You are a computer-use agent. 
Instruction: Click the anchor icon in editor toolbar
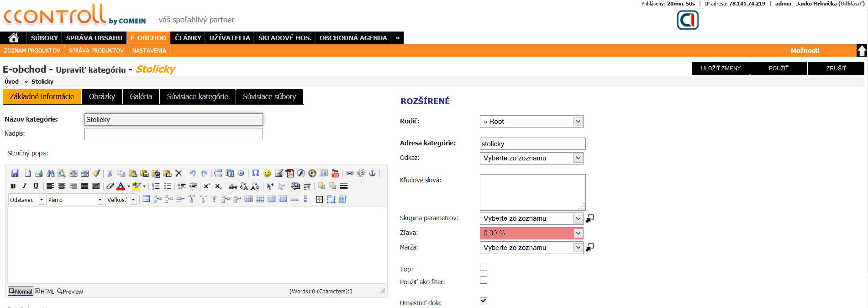(372, 173)
